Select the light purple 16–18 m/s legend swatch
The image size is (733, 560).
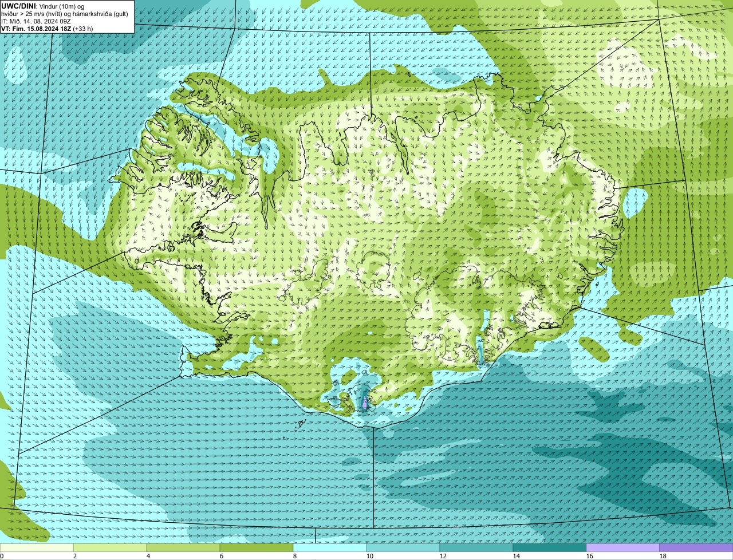[x=623, y=548]
